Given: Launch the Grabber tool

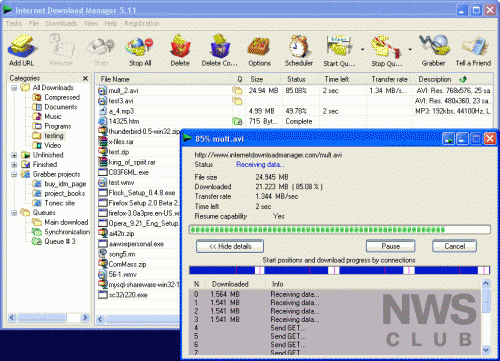Looking at the screenshot, I should point(433,50).
